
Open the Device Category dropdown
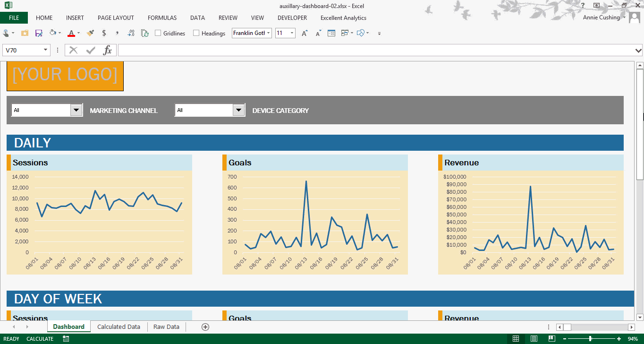coord(239,110)
